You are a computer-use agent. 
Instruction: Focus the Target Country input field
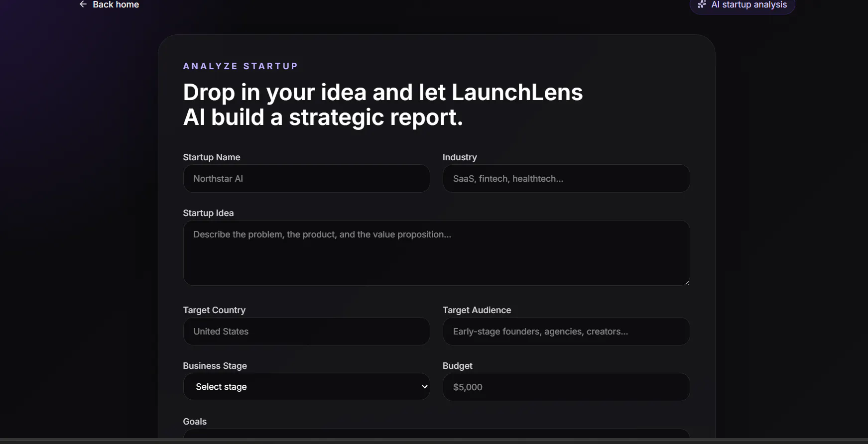click(306, 332)
